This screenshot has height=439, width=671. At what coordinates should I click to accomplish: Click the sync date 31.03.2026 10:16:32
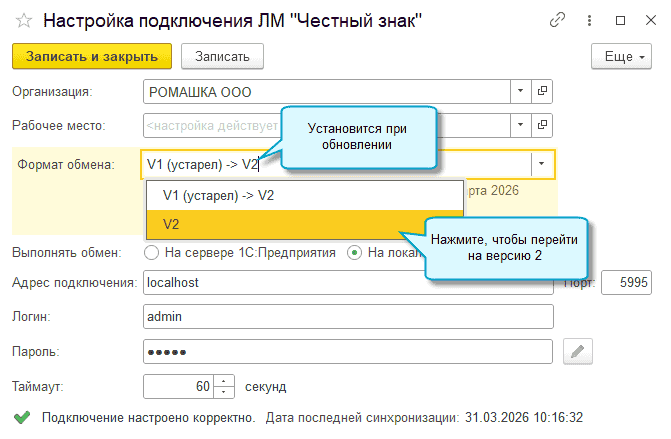point(524,417)
